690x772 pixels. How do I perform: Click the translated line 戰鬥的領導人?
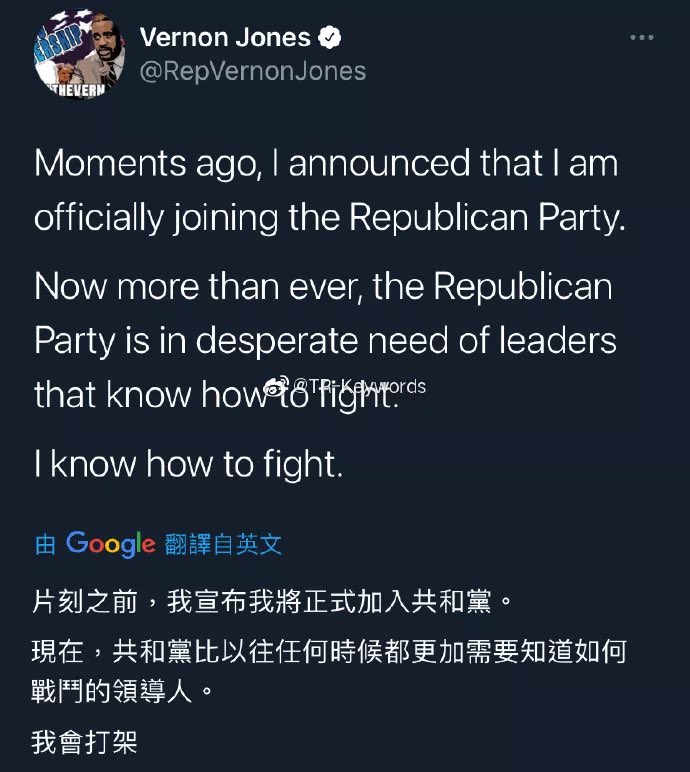(122, 691)
